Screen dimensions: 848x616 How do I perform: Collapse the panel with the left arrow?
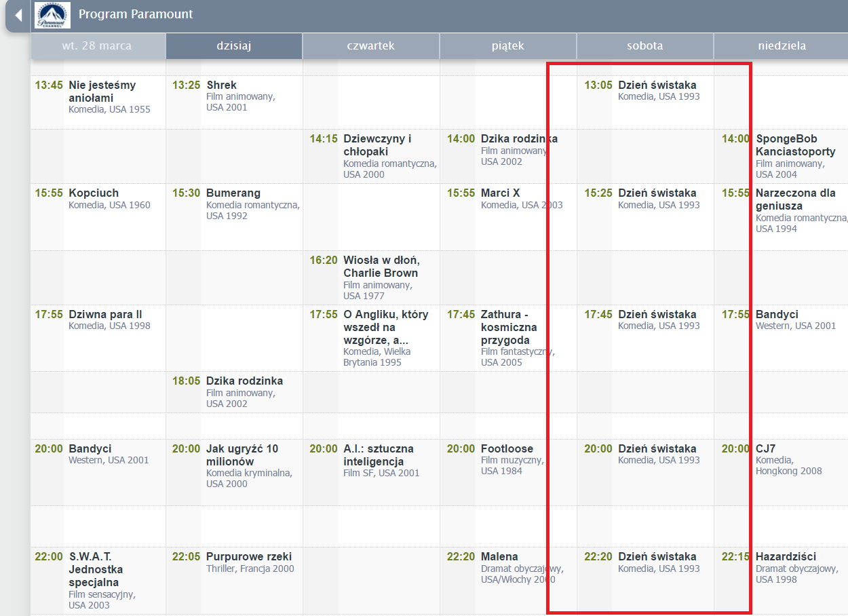coord(19,15)
